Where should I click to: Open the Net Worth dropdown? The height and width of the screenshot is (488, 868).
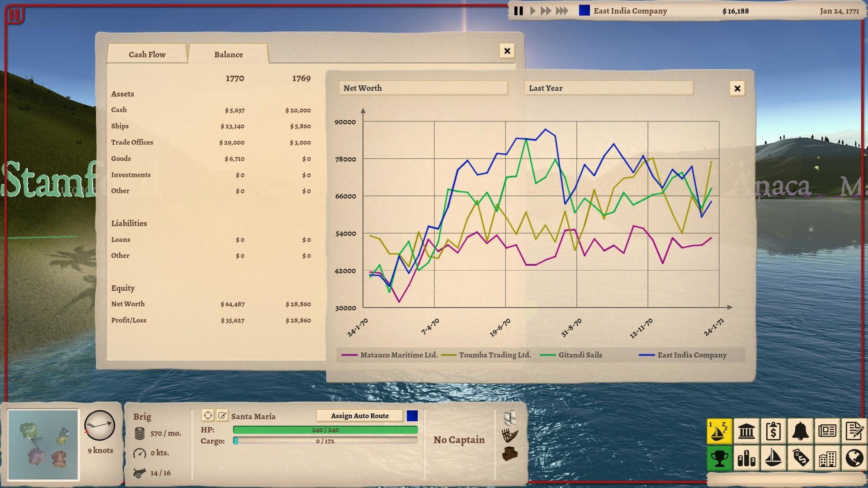(424, 88)
